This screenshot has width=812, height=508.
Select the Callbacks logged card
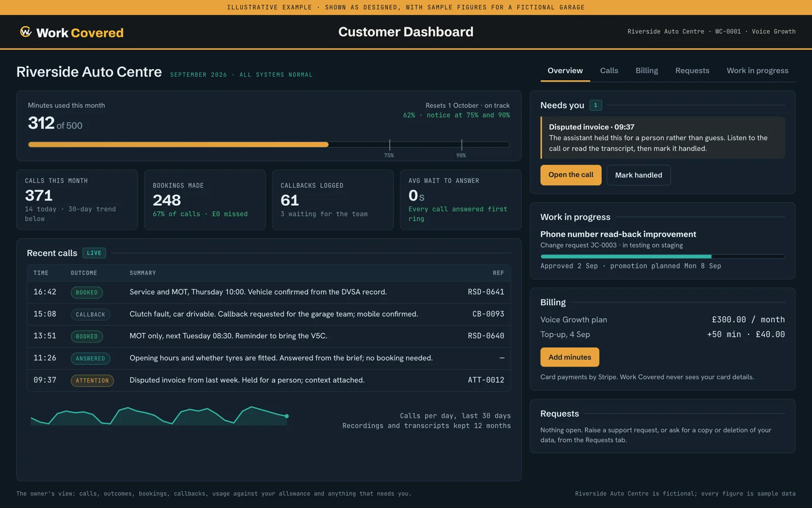pos(333,200)
